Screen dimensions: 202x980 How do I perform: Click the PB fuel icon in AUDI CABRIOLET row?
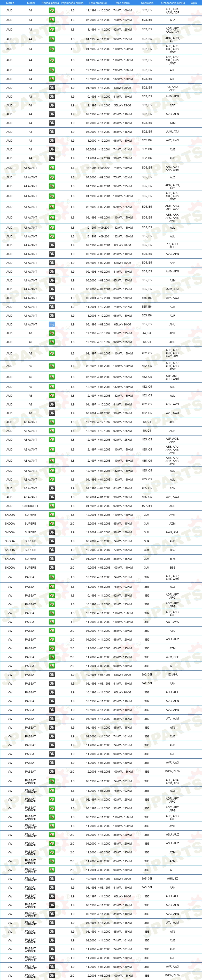point(52,506)
